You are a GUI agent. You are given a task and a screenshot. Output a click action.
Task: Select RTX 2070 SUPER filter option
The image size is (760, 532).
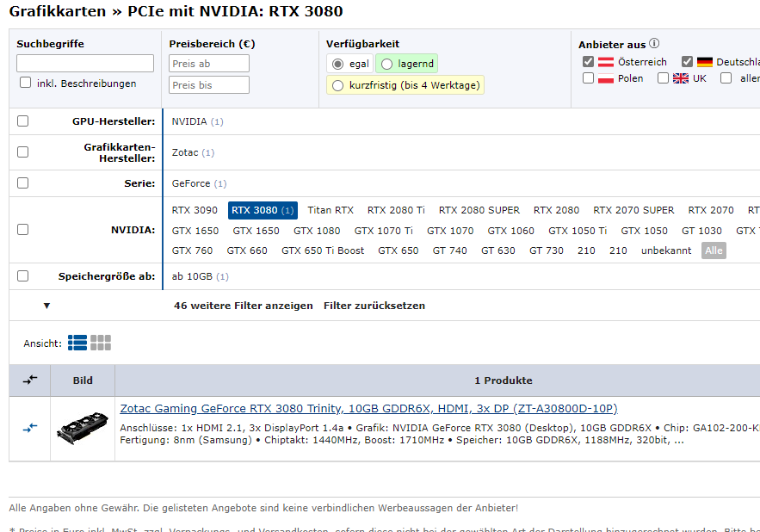[x=633, y=210]
